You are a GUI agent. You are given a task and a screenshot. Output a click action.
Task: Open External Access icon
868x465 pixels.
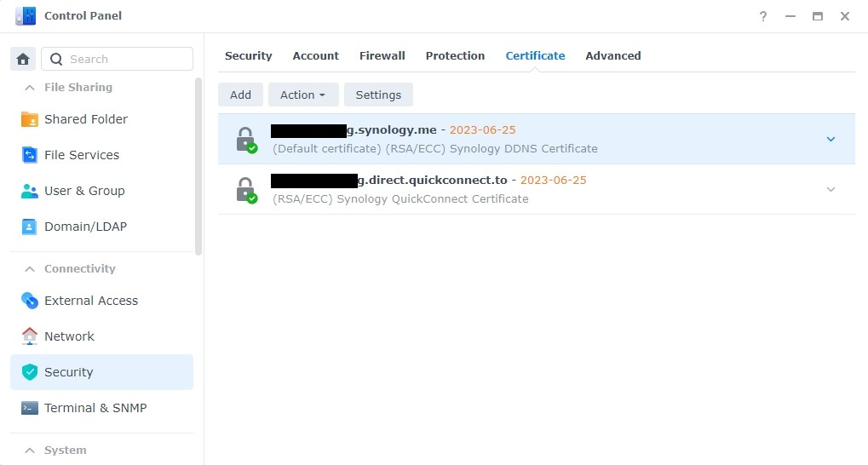point(30,301)
